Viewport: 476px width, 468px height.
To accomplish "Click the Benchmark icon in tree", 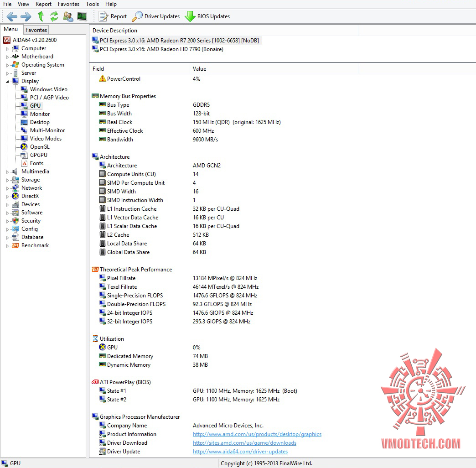I will [x=16, y=245].
